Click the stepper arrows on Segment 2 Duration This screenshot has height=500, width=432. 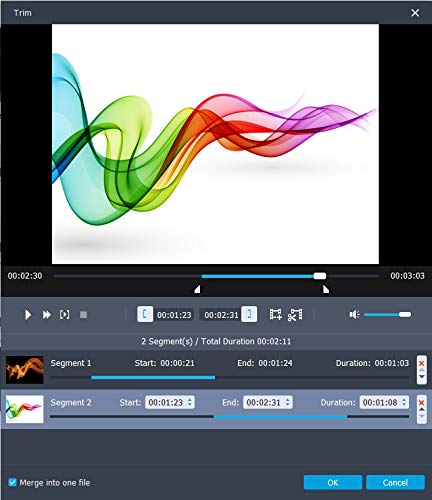[404, 403]
